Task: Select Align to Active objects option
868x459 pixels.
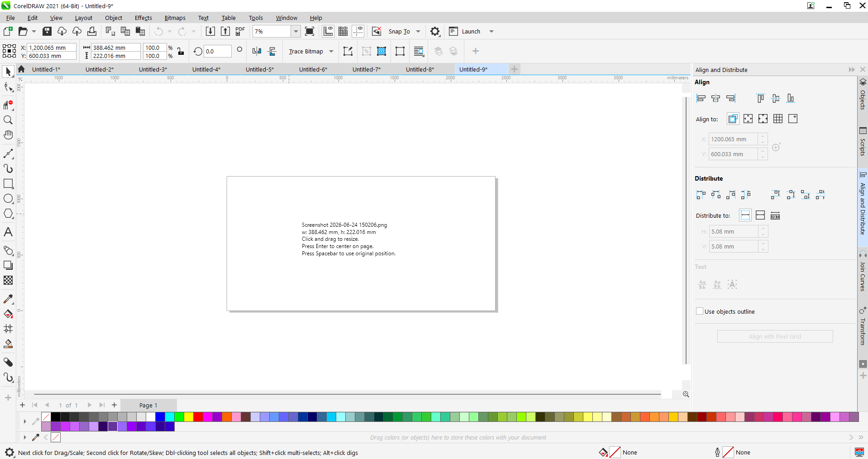Action: tap(733, 119)
